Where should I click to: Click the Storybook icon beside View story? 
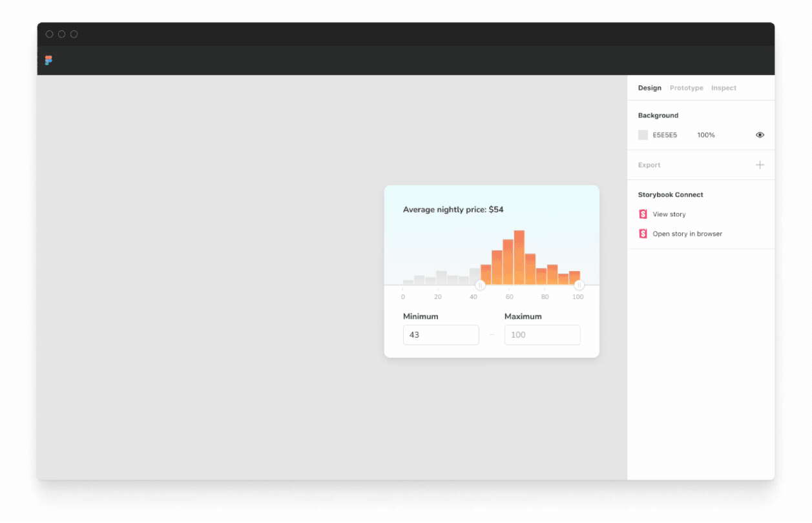[643, 214]
